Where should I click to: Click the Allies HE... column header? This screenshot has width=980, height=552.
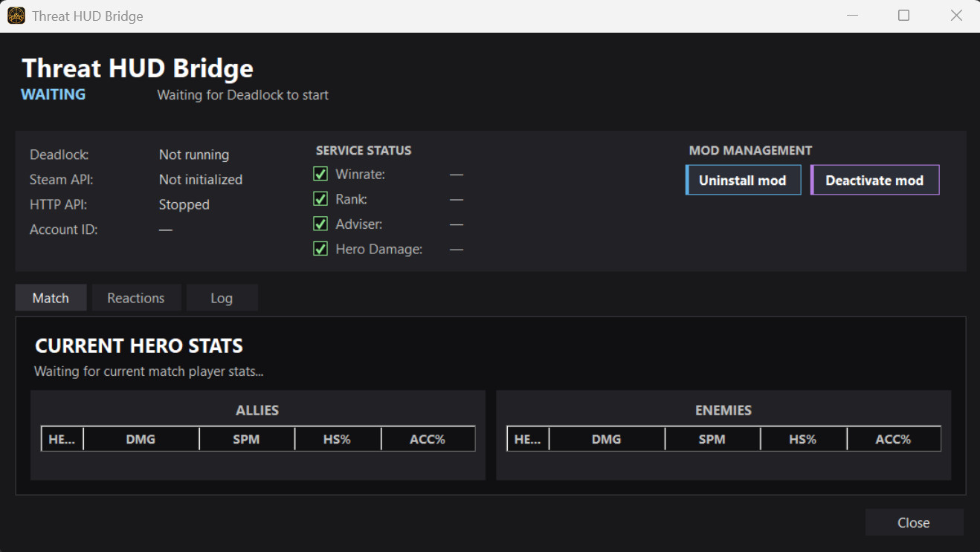tap(62, 439)
